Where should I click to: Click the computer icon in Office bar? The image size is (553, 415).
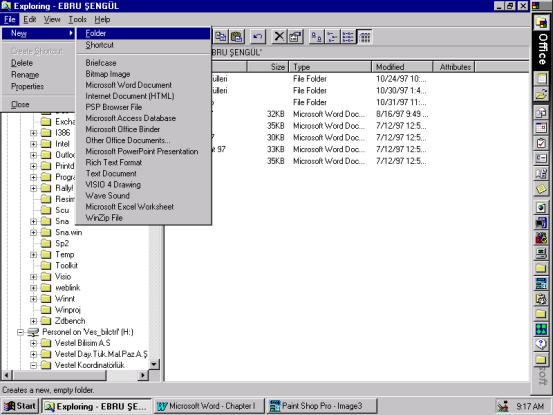pyautogui.click(x=541, y=253)
